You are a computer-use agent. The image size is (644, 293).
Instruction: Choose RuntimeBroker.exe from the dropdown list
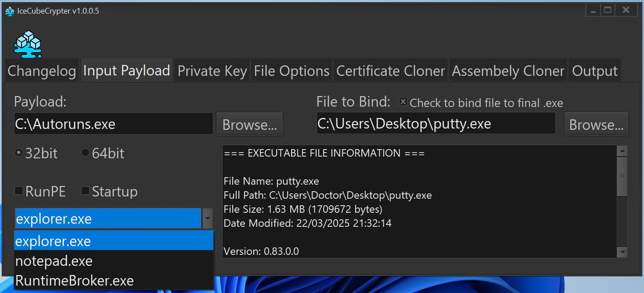tap(114, 281)
